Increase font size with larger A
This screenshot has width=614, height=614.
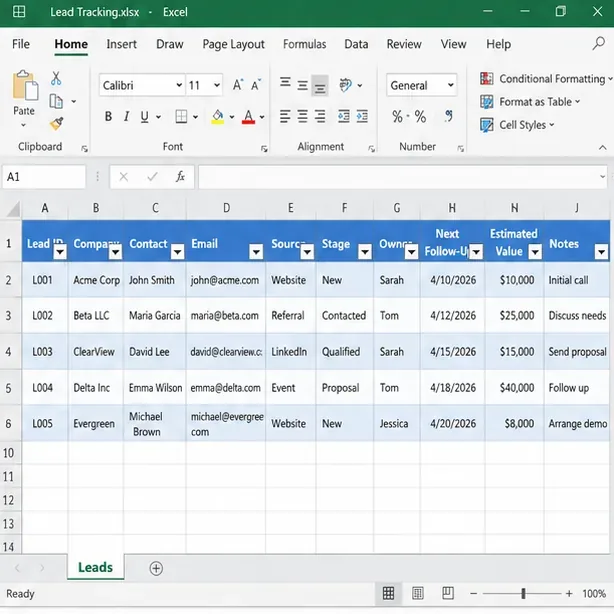(x=238, y=85)
